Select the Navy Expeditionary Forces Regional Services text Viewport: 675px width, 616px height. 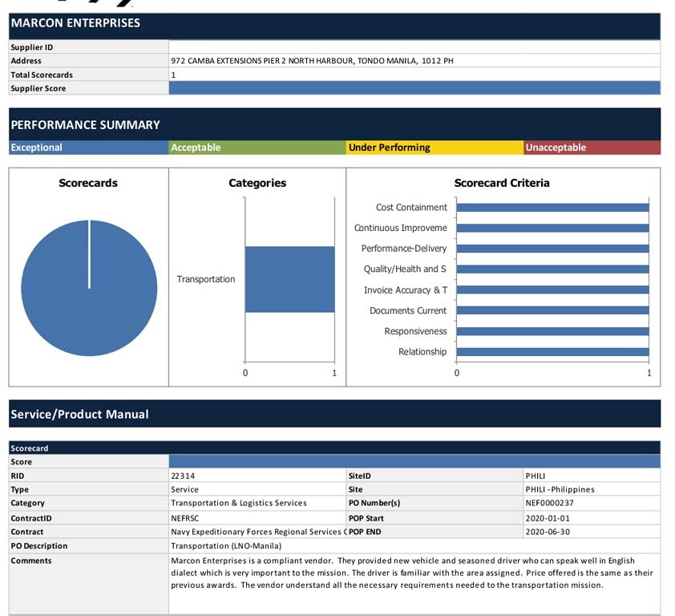tap(258, 532)
